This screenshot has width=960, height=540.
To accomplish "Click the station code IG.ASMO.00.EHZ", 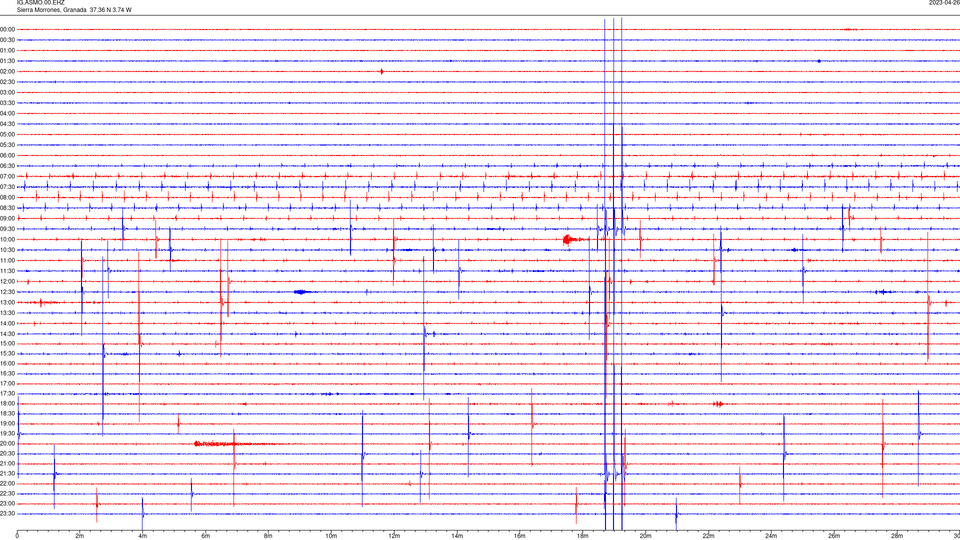I will click(40, 3).
